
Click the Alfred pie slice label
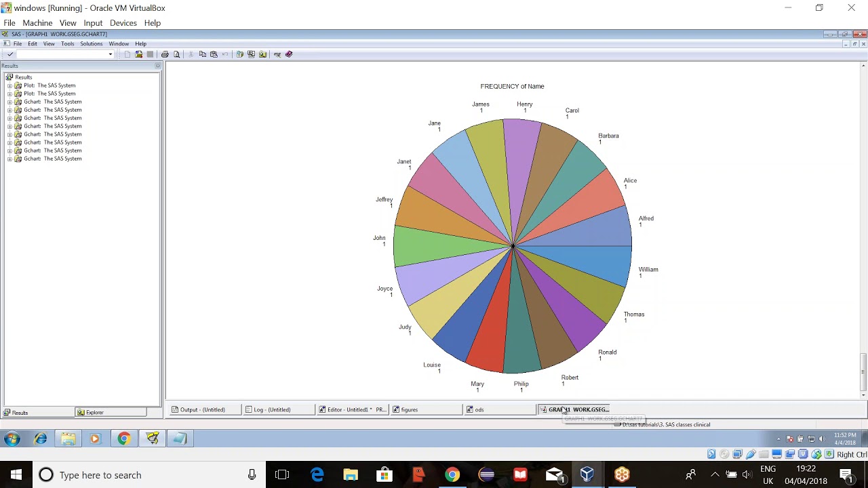(x=646, y=218)
